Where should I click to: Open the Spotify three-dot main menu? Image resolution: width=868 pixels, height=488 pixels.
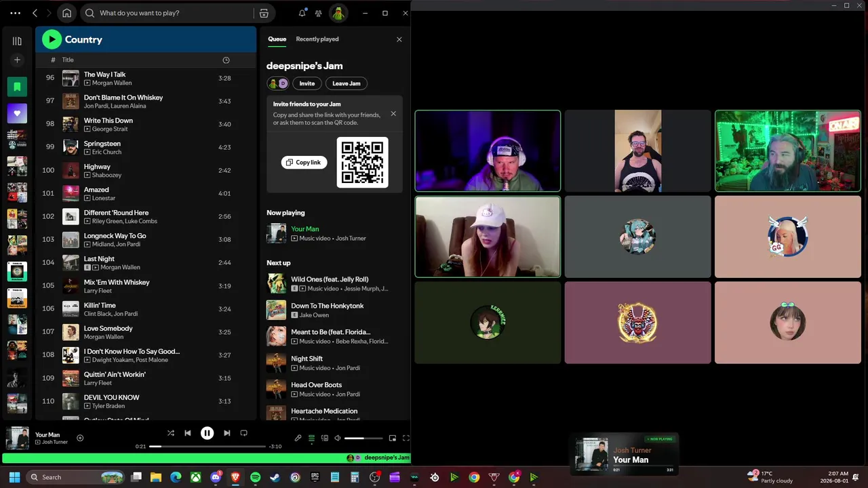(16, 13)
